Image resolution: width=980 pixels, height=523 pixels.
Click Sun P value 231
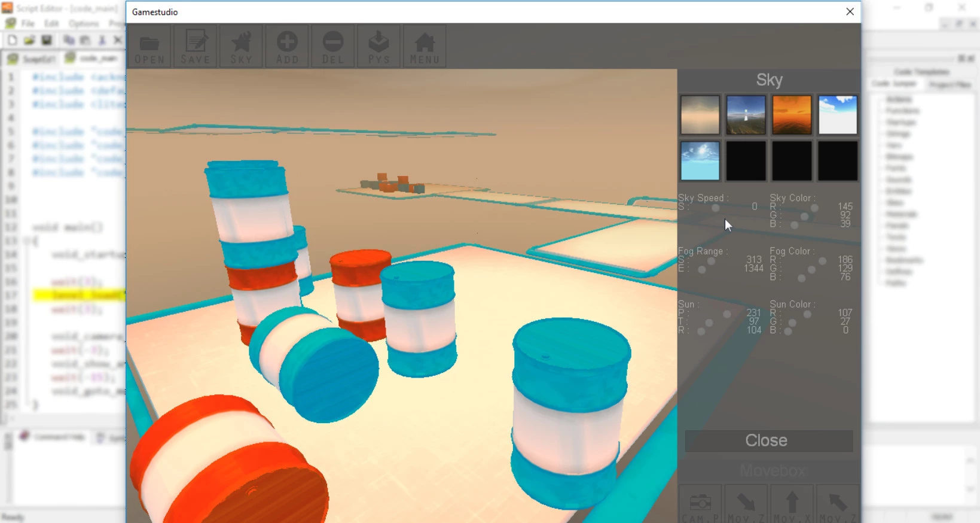753,312
